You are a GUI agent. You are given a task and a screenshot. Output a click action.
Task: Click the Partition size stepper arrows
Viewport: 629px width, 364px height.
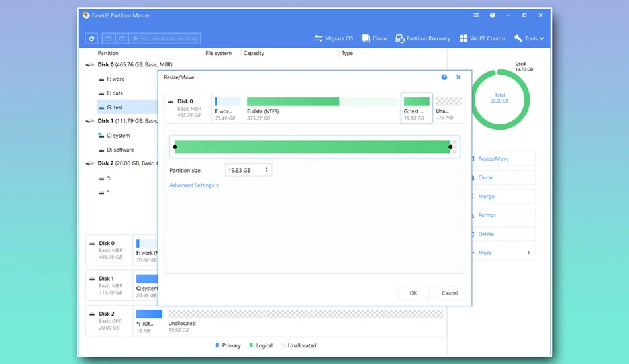point(266,170)
